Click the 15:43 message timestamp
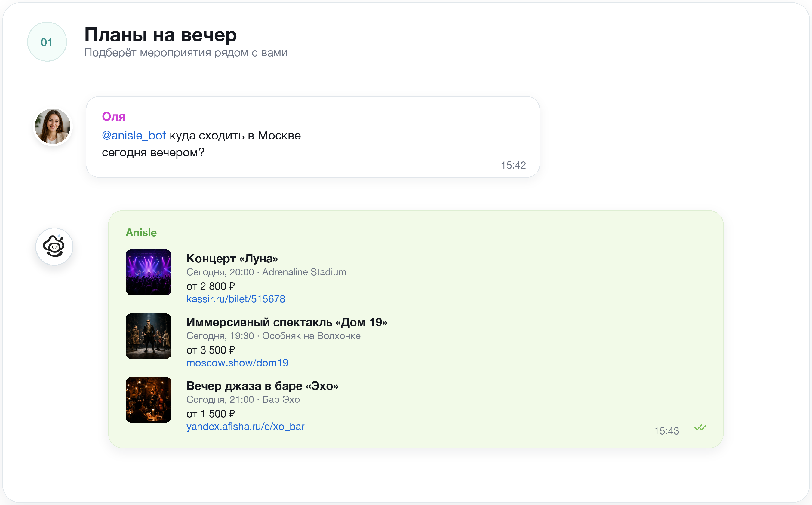The height and width of the screenshot is (505, 812). click(x=666, y=431)
